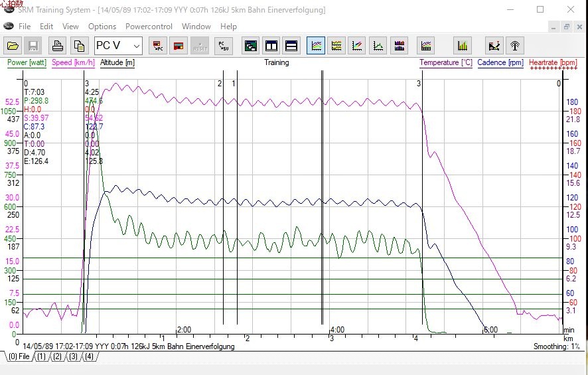The height and width of the screenshot is (375, 588).
Task: Copy the graph with the copy icon
Action: click(x=79, y=46)
